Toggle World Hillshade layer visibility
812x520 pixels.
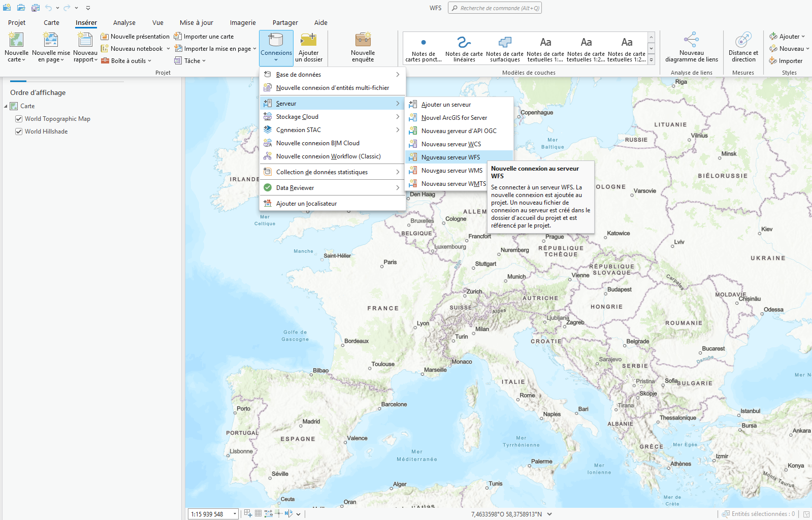19,132
